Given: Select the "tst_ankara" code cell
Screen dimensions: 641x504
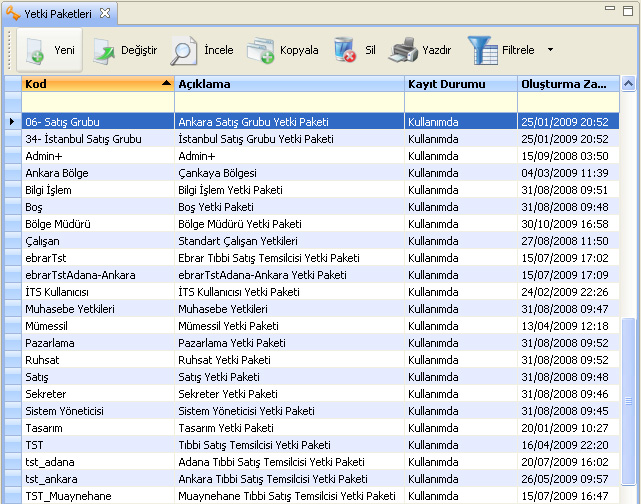Looking at the screenshot, I should coord(98,479).
